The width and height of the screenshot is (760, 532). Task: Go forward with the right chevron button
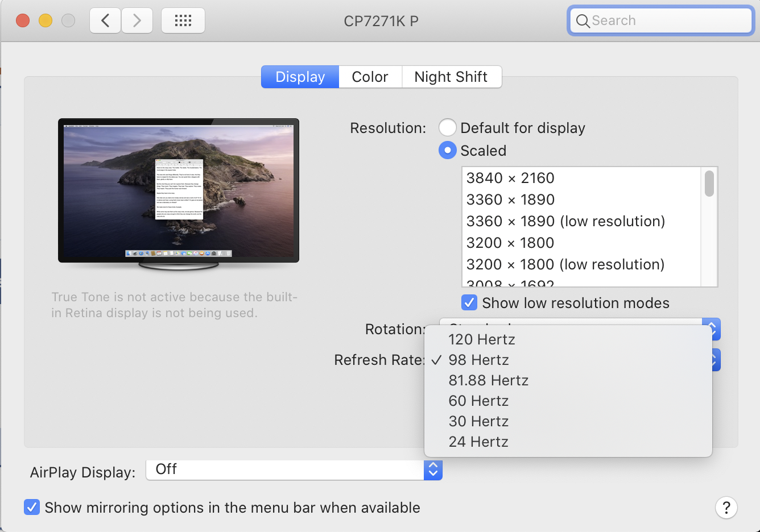(x=137, y=21)
